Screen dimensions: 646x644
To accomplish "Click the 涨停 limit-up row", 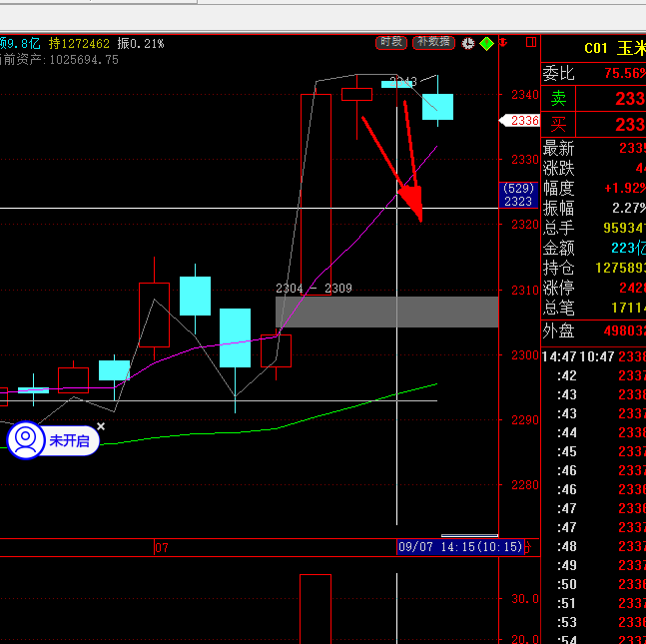I will click(x=594, y=288).
